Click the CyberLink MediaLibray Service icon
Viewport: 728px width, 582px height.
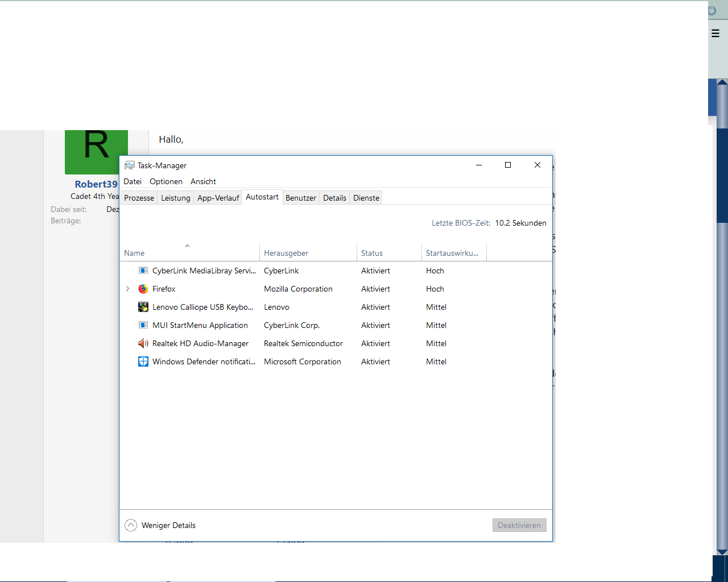pyautogui.click(x=143, y=271)
